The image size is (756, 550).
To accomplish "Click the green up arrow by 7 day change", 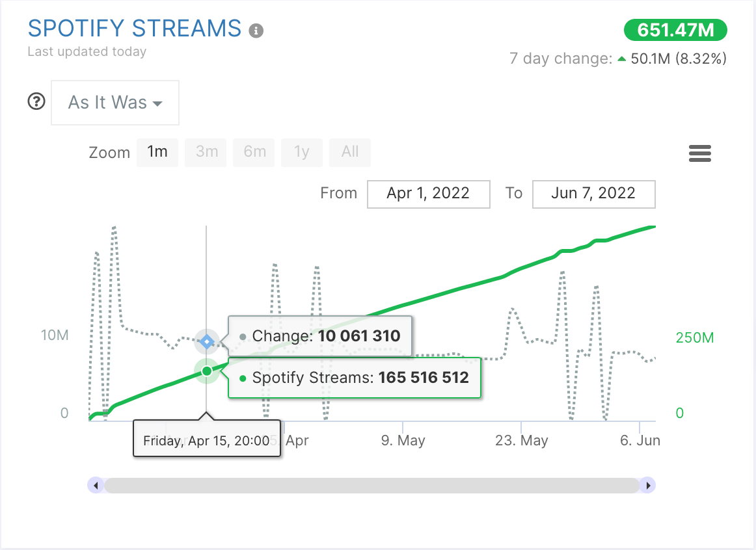I will click(621, 59).
